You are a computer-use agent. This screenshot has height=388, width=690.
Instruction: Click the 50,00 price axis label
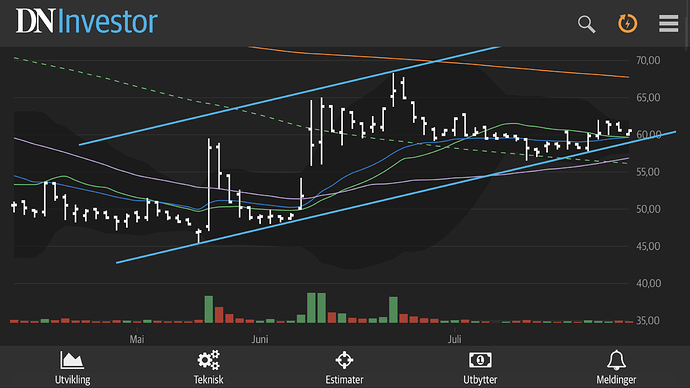click(x=648, y=209)
